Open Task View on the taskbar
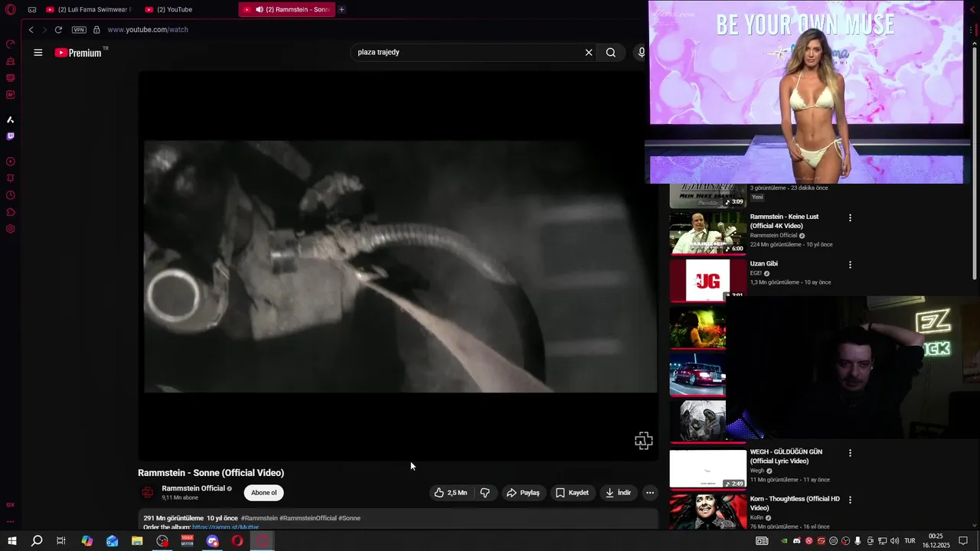The width and height of the screenshot is (980, 551). (x=61, y=541)
